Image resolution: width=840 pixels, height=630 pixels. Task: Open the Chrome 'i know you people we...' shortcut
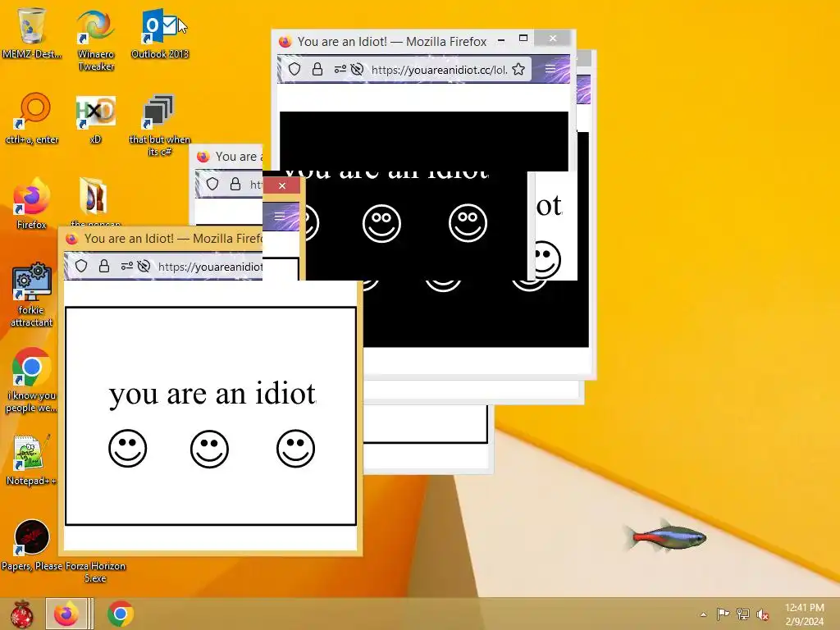(x=32, y=381)
